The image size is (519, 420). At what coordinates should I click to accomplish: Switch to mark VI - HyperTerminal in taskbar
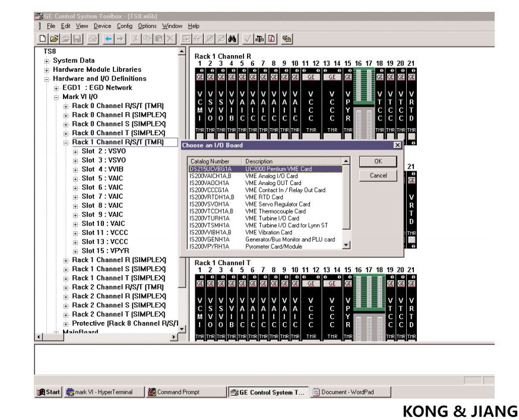104,392
